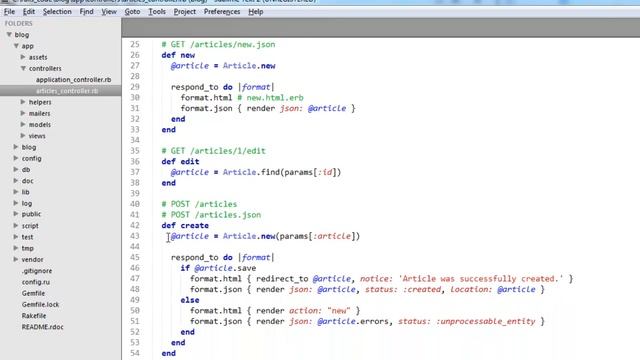The height and width of the screenshot is (360, 640).
Task: Click line number 54 in the gutter
Action: click(135, 353)
